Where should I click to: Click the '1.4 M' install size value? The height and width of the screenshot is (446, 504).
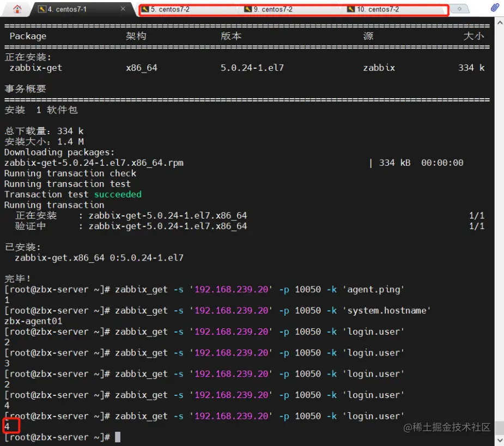pyautogui.click(x=70, y=141)
